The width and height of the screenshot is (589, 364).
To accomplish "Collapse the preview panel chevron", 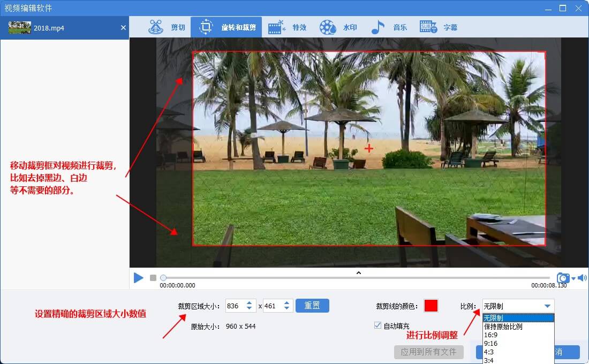I will 358,272.
